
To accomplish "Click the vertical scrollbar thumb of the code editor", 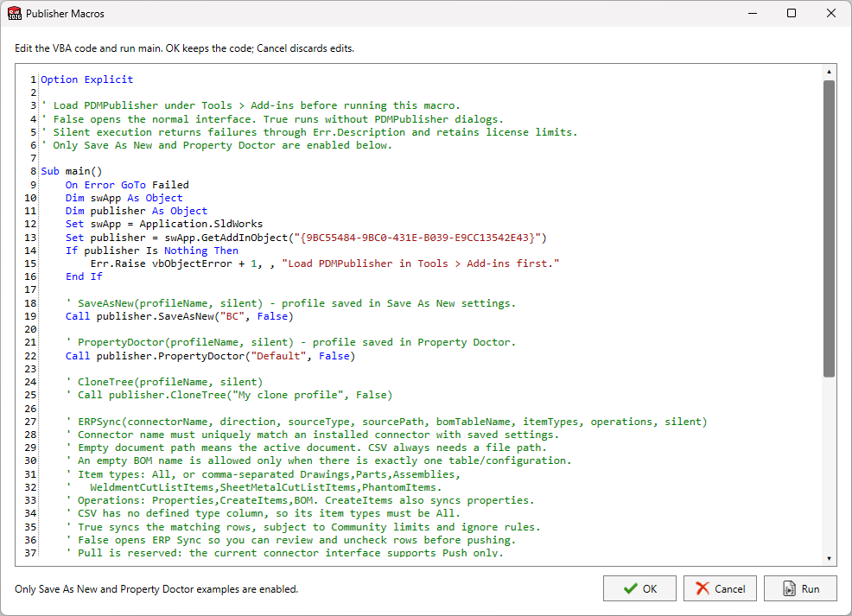I will coord(829,228).
